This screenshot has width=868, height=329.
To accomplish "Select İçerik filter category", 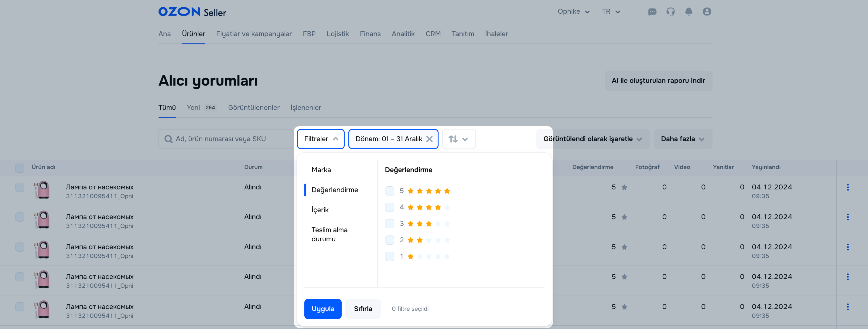I will tap(320, 210).
